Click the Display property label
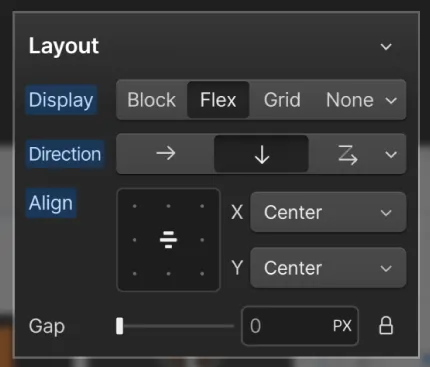Screen dimensions: 430x367 (61, 100)
